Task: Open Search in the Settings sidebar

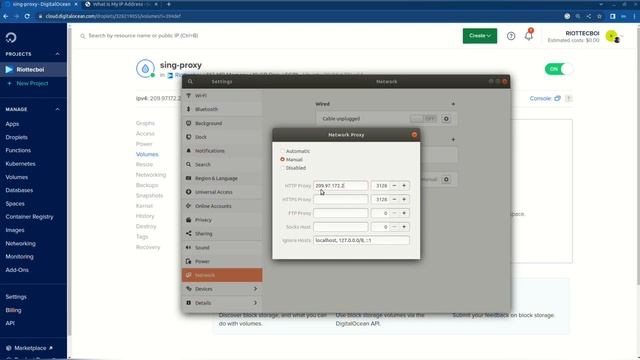Action: (x=222, y=164)
